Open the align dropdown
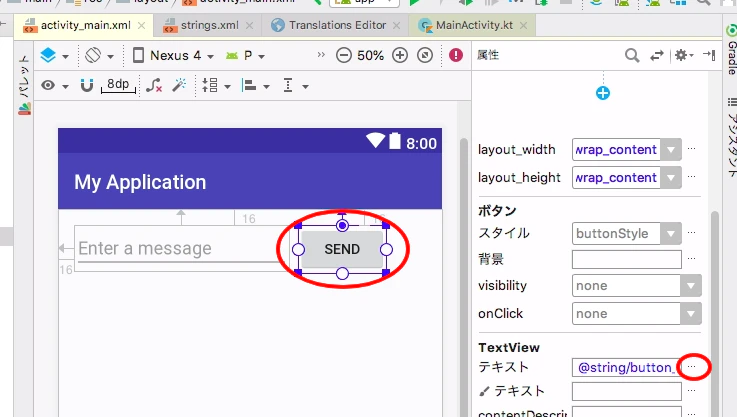Viewport: 737px width, 417px height. click(255, 86)
